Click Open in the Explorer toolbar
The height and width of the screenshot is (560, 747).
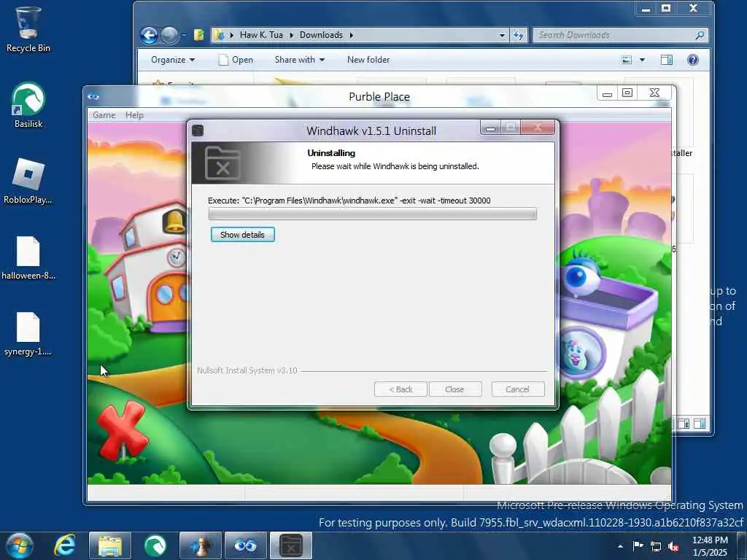(236, 60)
